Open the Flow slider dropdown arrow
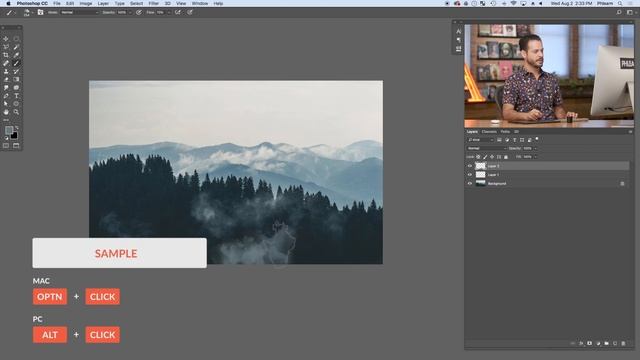The width and height of the screenshot is (640, 360). tap(169, 12)
